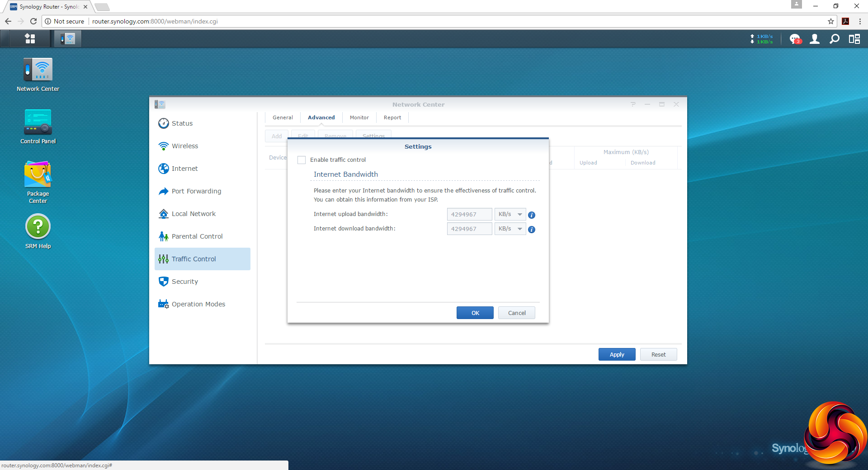Open a new browser tab

coord(102,7)
